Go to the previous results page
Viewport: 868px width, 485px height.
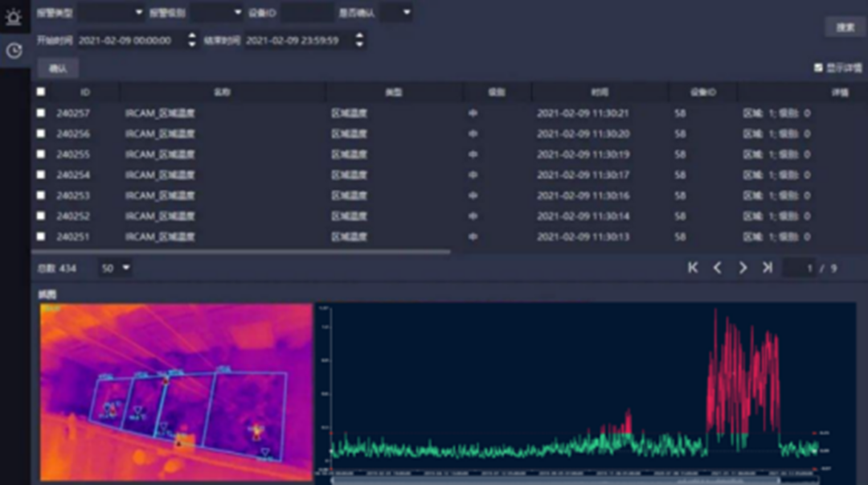718,268
